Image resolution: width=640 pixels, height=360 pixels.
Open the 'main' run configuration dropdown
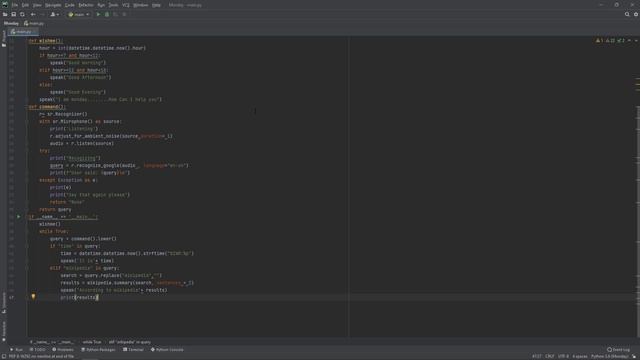point(79,14)
